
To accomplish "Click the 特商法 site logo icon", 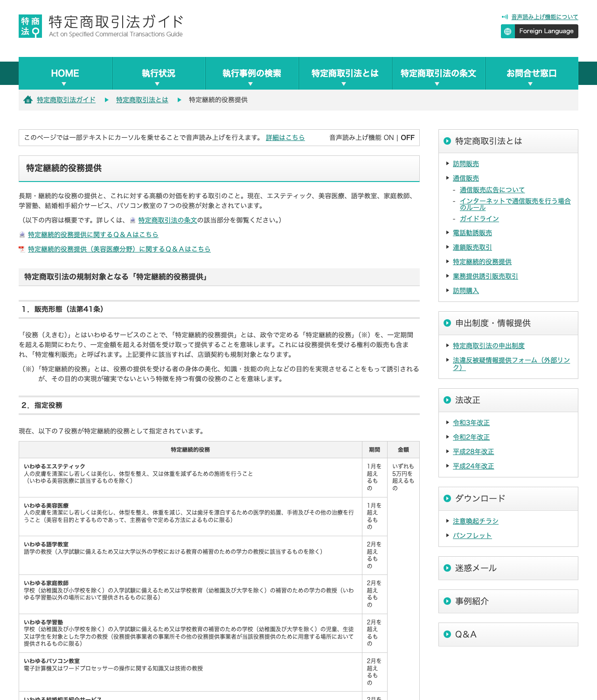I will coord(30,26).
